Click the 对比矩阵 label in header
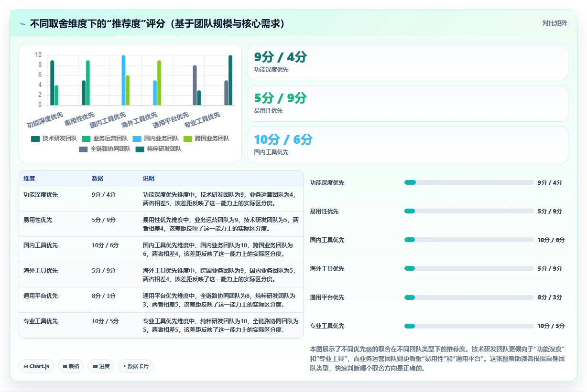The height and width of the screenshot is (392, 587). click(x=555, y=23)
